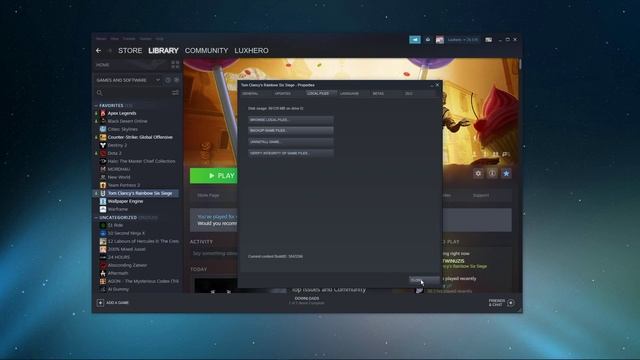Open the Support link on game page

pos(481,196)
